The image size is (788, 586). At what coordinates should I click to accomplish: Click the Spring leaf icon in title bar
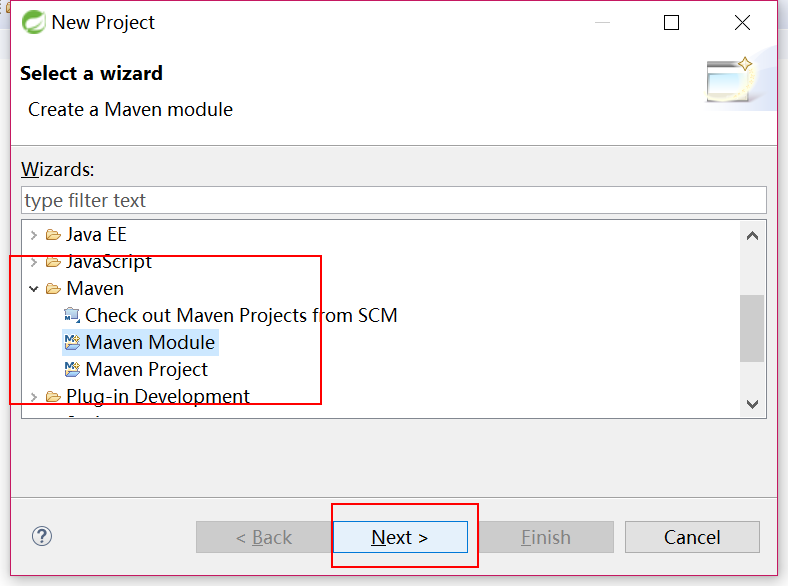click(x=34, y=23)
